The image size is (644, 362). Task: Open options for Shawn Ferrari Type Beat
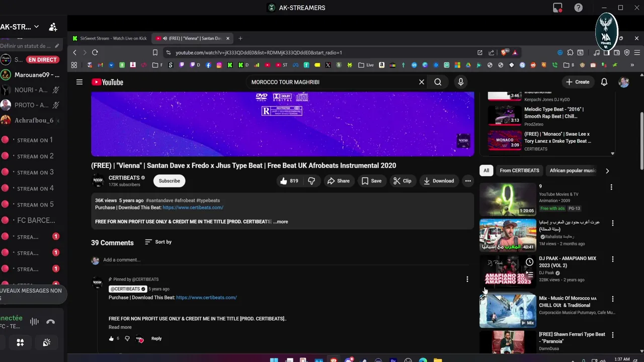pos(612,335)
